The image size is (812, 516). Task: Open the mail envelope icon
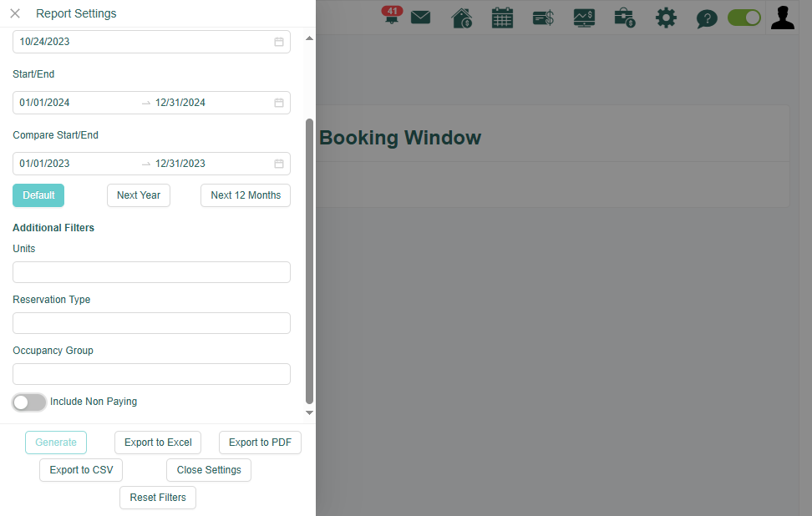click(420, 18)
